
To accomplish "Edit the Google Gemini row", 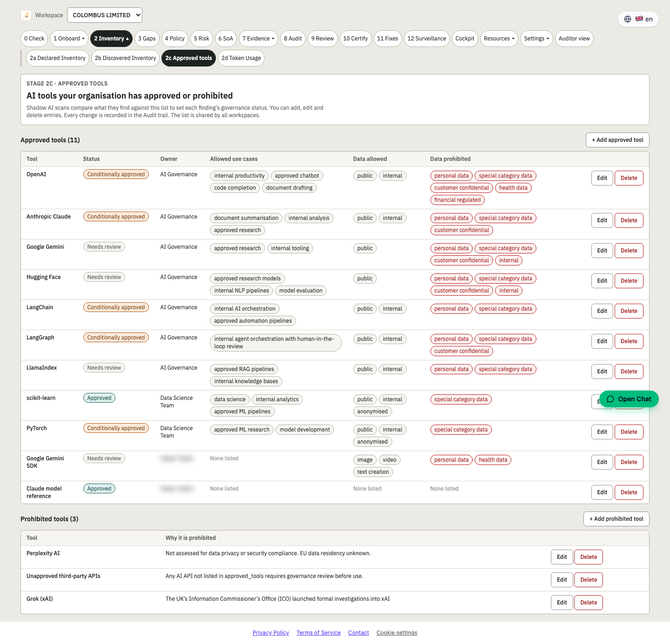I will (x=602, y=251).
